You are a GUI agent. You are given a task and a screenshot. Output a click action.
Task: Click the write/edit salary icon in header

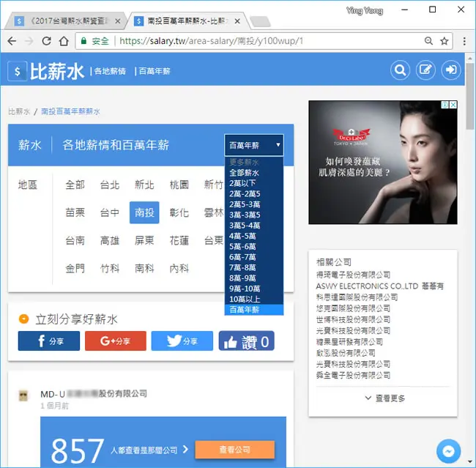pyautogui.click(x=425, y=70)
